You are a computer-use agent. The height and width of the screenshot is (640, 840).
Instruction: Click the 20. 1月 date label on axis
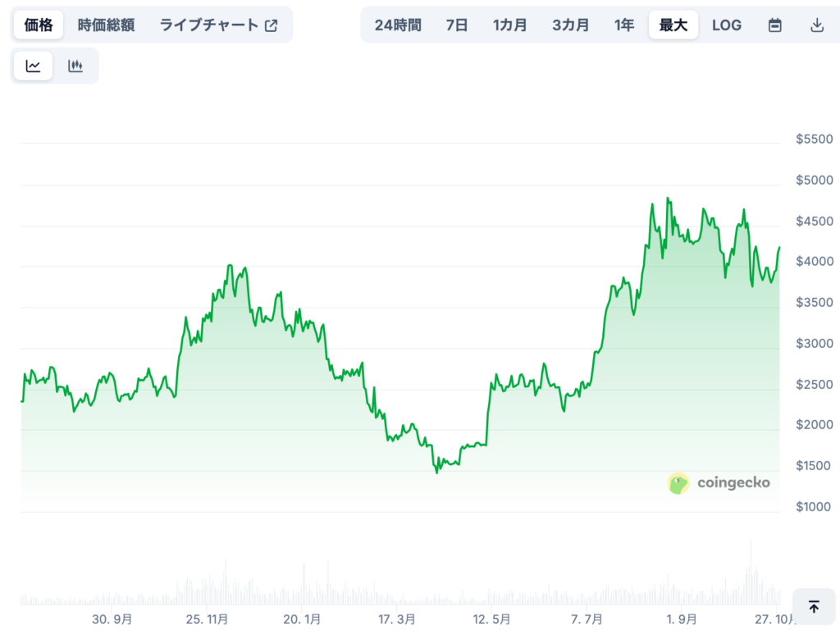302,619
